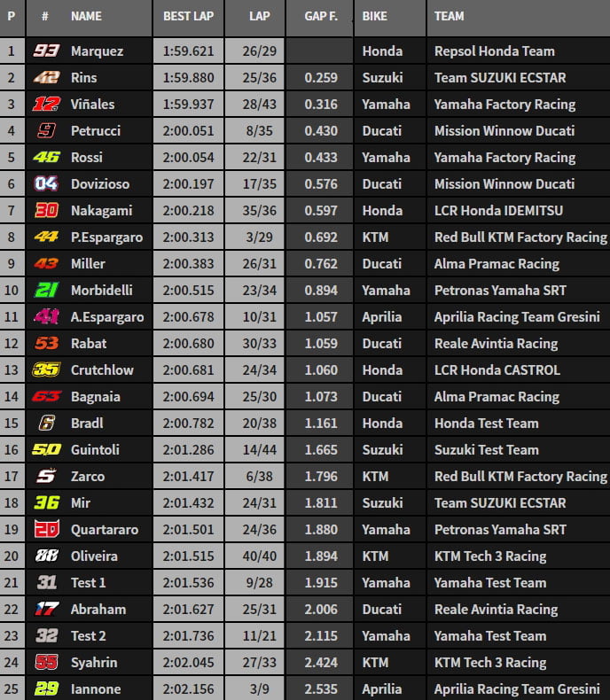Click the Repsol Honda Team name
610x700 pixels.
coord(494,51)
